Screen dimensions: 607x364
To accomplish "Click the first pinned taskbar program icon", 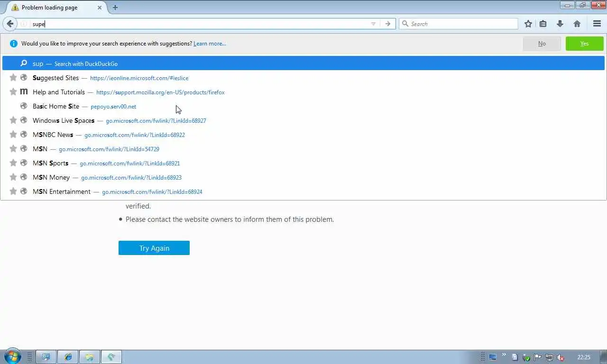I will pos(46,357).
